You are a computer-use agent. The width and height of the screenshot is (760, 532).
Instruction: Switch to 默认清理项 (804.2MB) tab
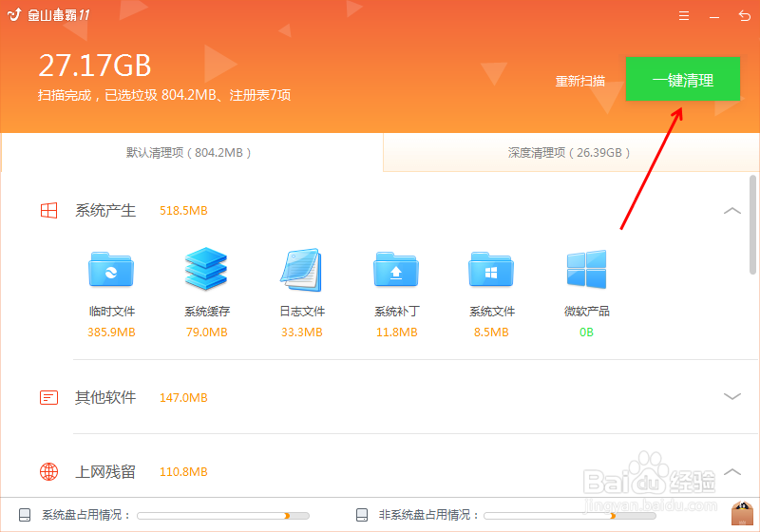tap(192, 153)
